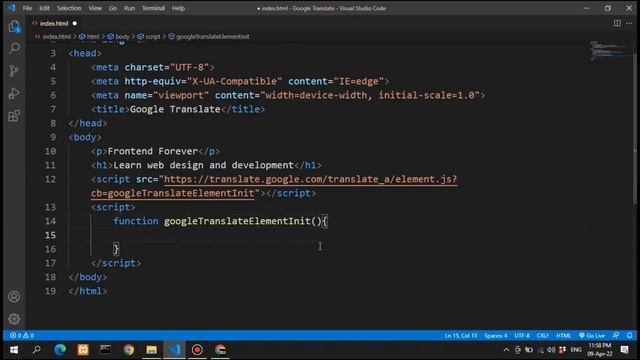This screenshot has width=640, height=360.
Task: Open Google Chrome from taskbar
Action: 129,350
